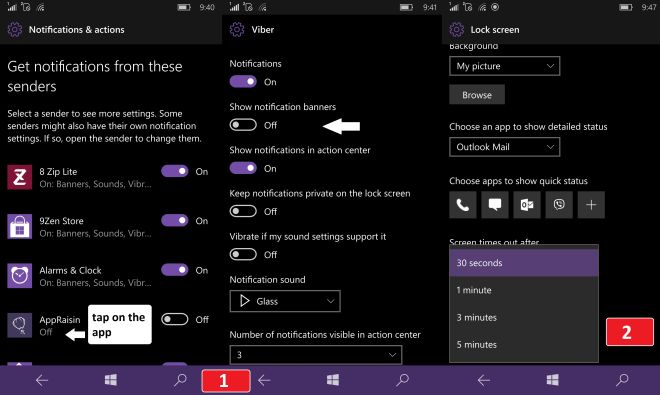Open number of visible notifications dropdown
Viewport: 660px width, 395px height.
(316, 355)
